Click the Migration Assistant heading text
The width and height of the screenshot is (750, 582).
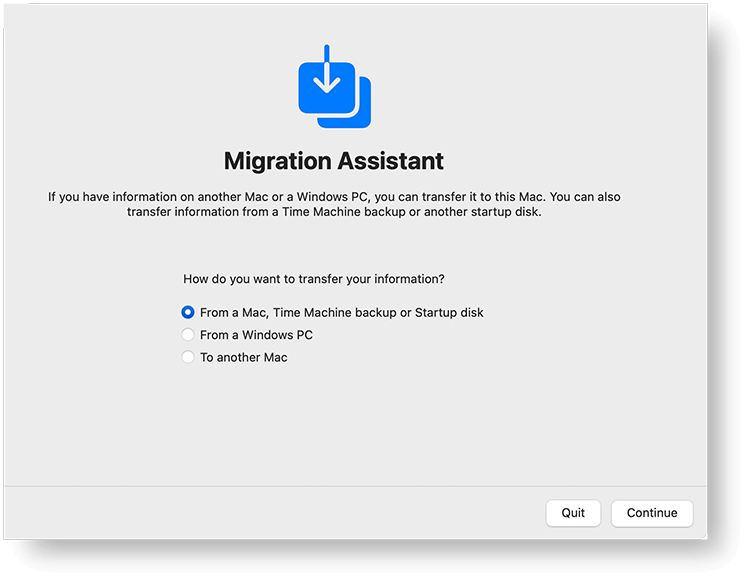(334, 161)
